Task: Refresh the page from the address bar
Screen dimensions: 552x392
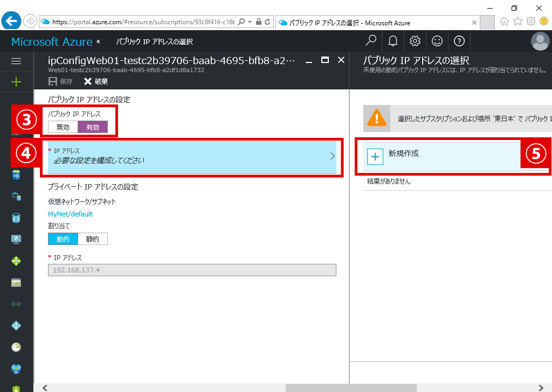Action: click(x=267, y=22)
